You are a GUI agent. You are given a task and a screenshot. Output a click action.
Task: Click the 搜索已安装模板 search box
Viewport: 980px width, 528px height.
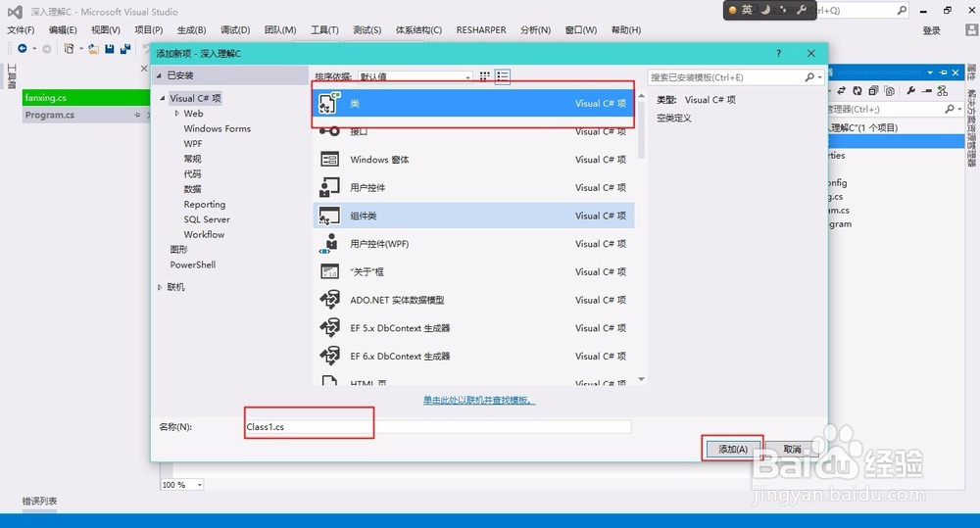pyautogui.click(x=726, y=77)
